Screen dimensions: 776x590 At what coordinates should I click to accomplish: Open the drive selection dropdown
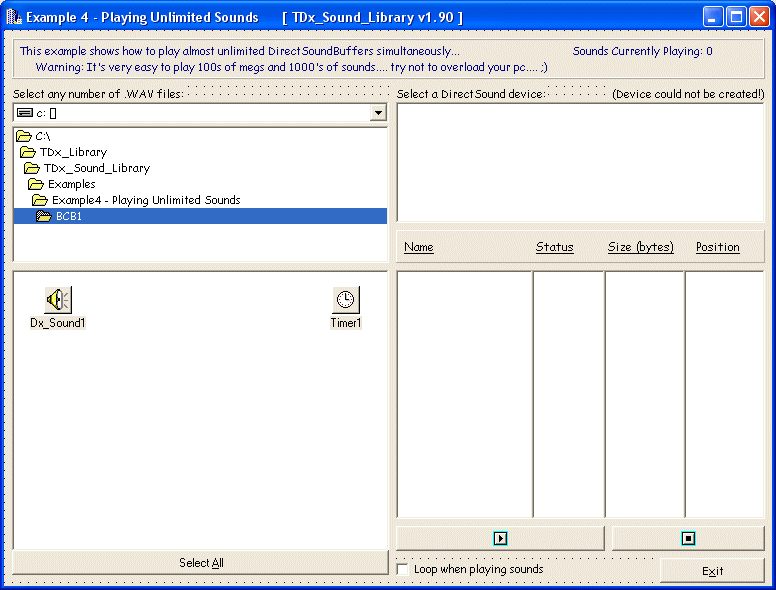[378, 113]
